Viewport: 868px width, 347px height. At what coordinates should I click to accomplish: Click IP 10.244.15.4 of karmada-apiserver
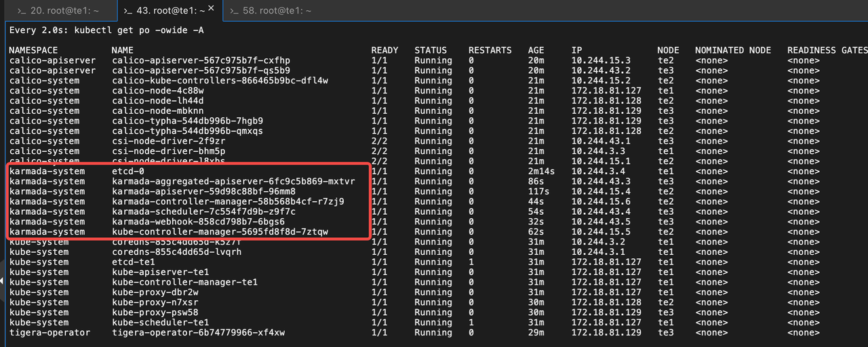pyautogui.click(x=601, y=192)
